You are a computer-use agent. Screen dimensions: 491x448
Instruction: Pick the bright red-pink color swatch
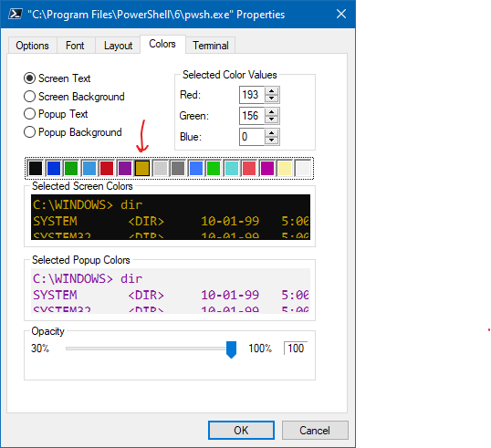click(x=249, y=169)
